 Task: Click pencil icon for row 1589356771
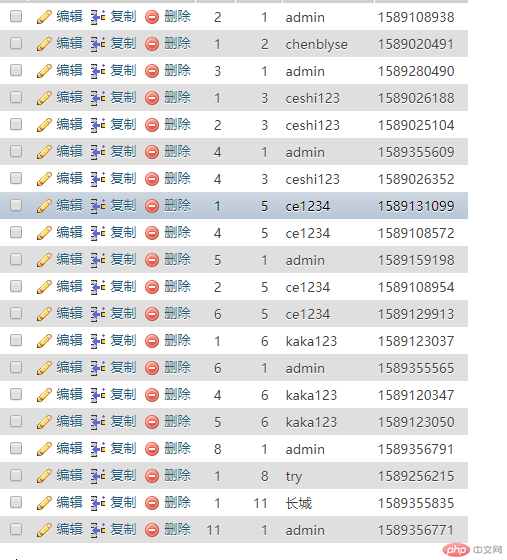[x=44, y=530]
